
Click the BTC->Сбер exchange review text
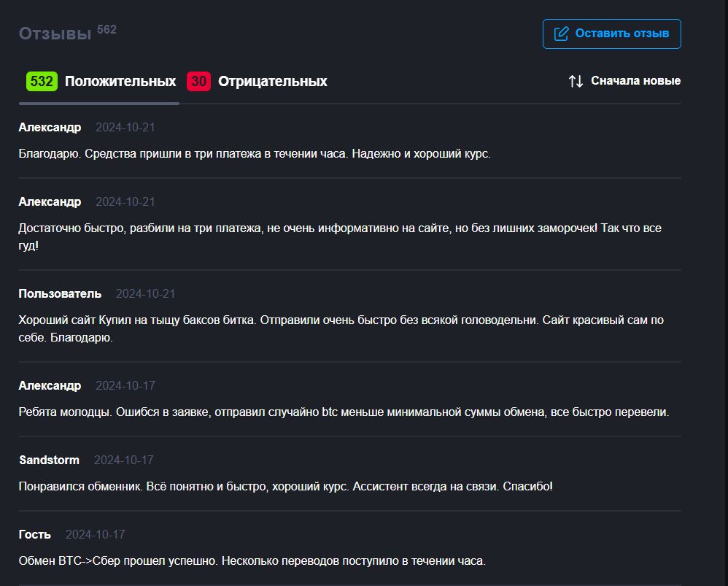pos(252,560)
